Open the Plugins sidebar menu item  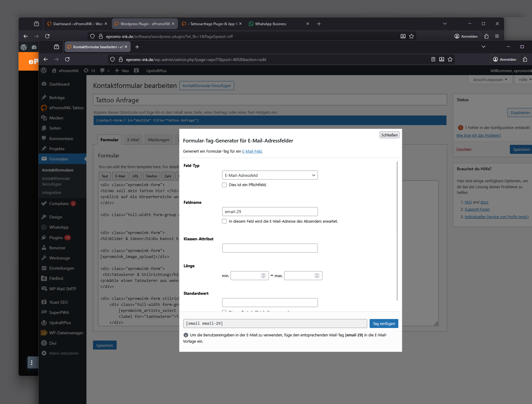click(x=56, y=238)
